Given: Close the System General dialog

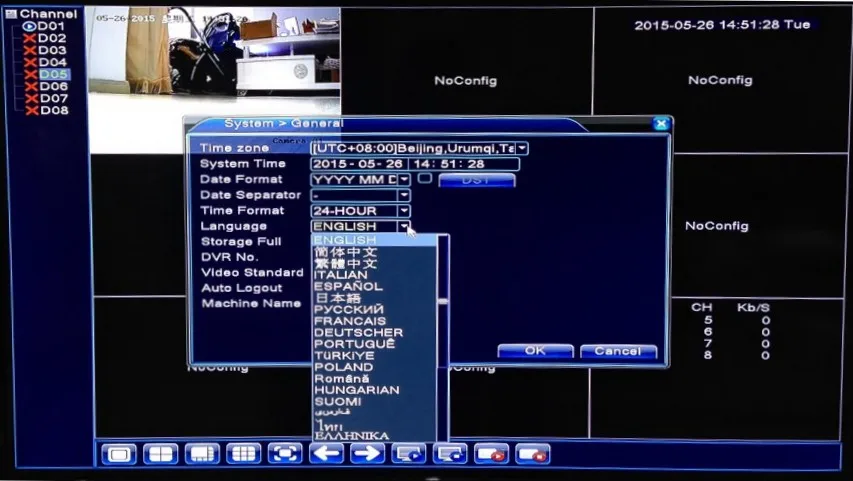Looking at the screenshot, I should coord(661,124).
